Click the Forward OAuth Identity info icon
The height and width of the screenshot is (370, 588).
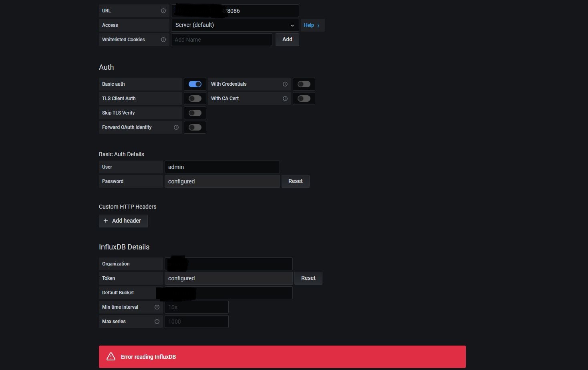(176, 127)
